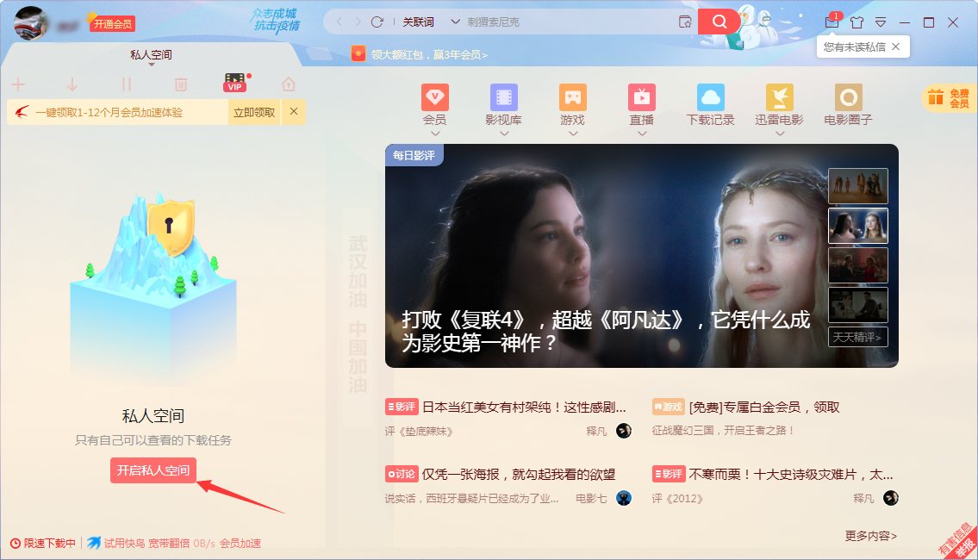The image size is (978, 560).
Task: Open the 迅雷电影 movies section
Action: click(779, 99)
